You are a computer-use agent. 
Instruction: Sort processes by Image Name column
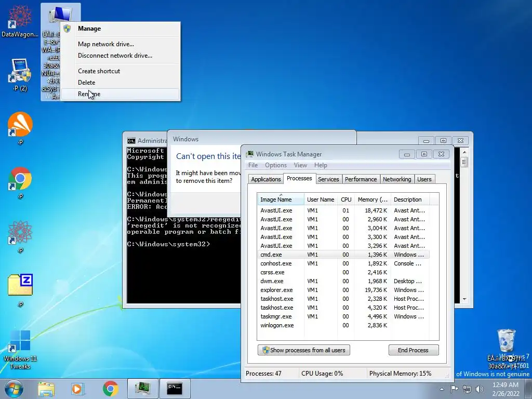tap(281, 199)
